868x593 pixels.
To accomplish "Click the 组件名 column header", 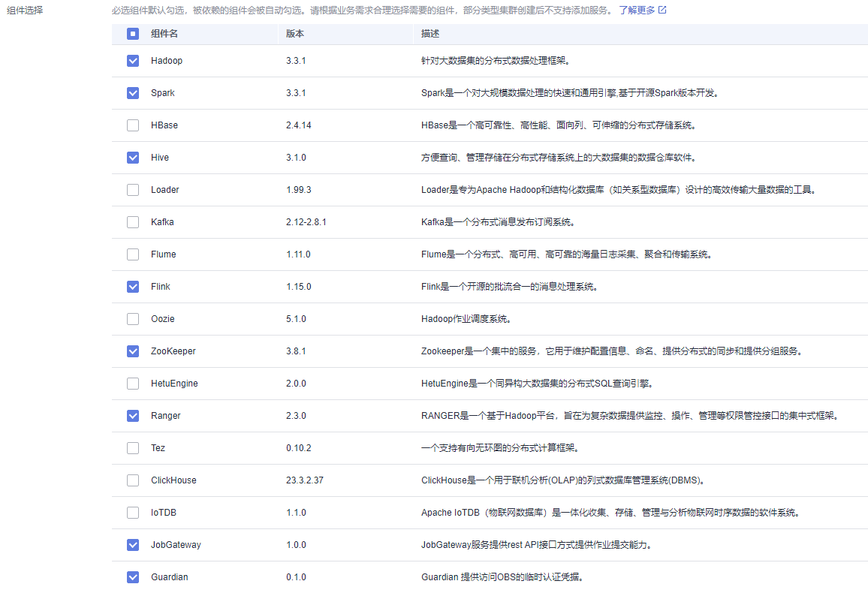I will [x=164, y=34].
